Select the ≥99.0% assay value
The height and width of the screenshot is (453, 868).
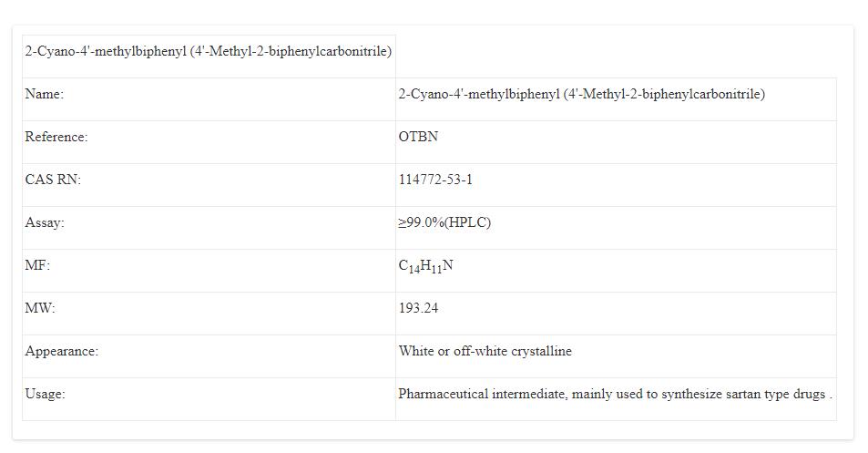[420, 222]
